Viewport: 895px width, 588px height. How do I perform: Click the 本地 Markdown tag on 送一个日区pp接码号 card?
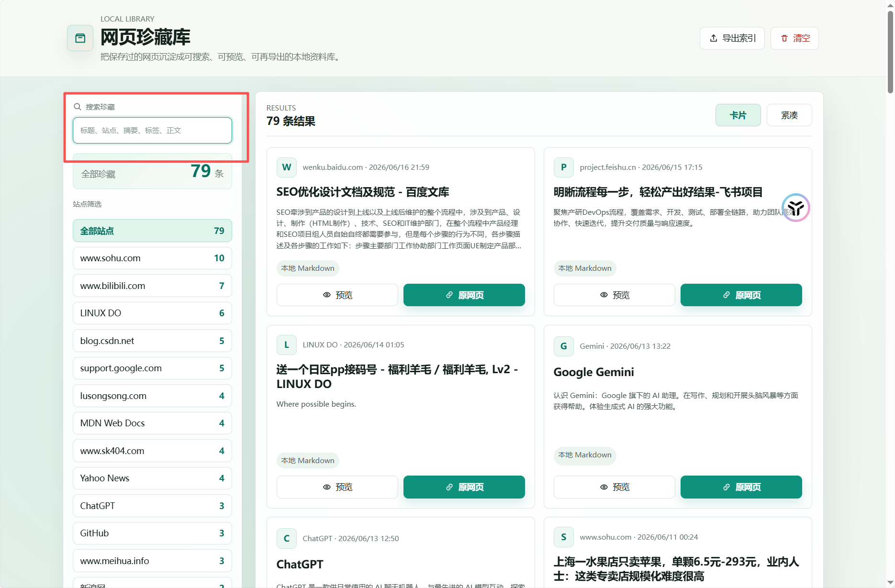click(308, 461)
